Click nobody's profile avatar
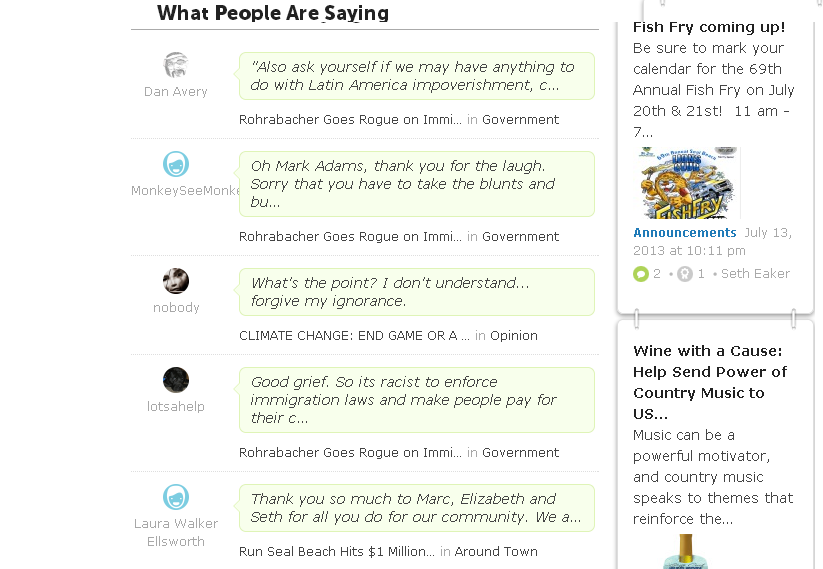The height and width of the screenshot is (569, 823). click(176, 280)
